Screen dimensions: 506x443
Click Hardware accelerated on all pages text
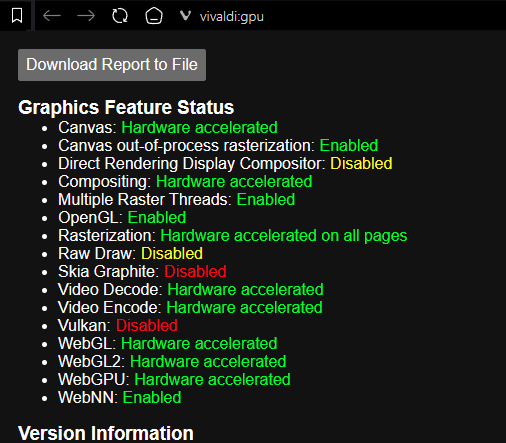pos(284,236)
